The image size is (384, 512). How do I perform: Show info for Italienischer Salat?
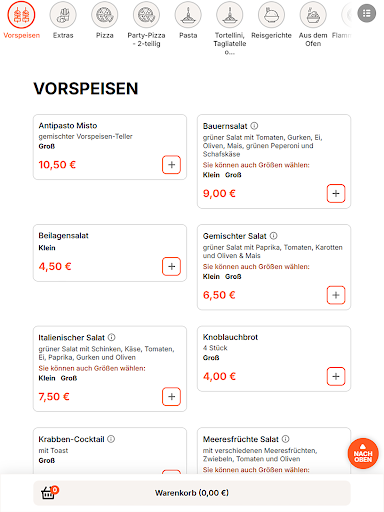[112, 337]
